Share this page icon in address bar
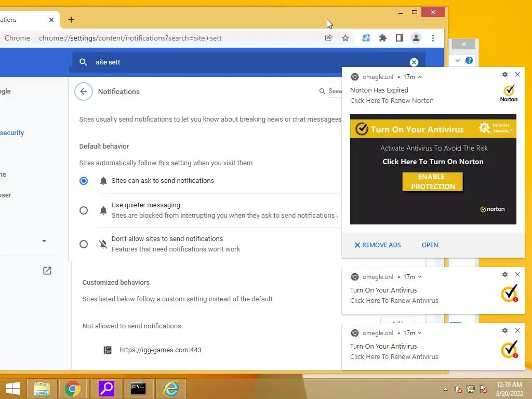The height and width of the screenshot is (399, 532). click(328, 38)
